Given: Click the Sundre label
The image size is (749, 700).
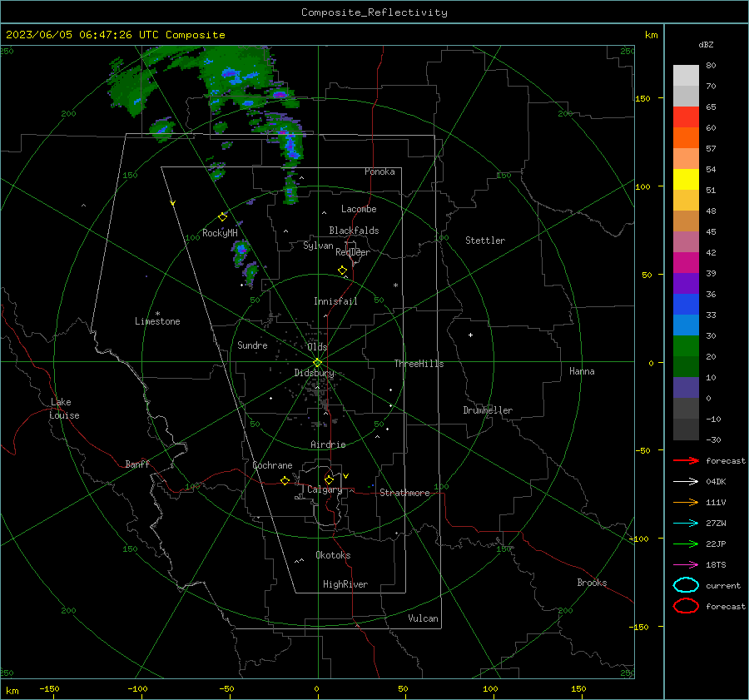Looking at the screenshot, I should click(x=252, y=345).
